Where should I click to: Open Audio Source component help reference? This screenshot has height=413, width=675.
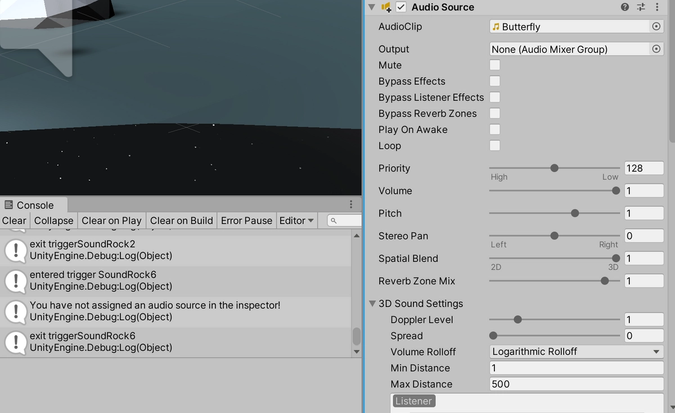[x=625, y=7]
